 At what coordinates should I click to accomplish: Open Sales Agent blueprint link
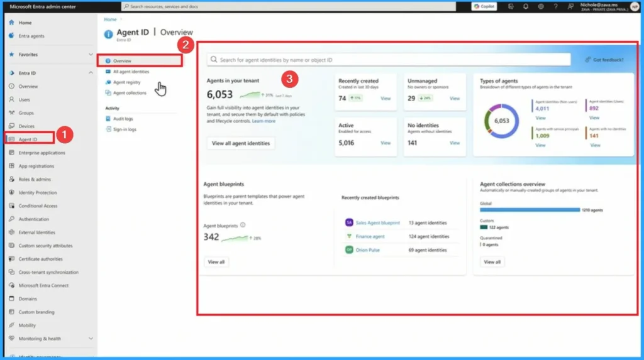click(377, 223)
